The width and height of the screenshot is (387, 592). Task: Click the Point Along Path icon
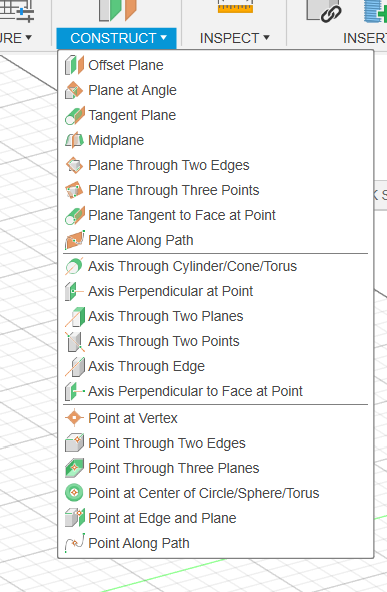74,543
